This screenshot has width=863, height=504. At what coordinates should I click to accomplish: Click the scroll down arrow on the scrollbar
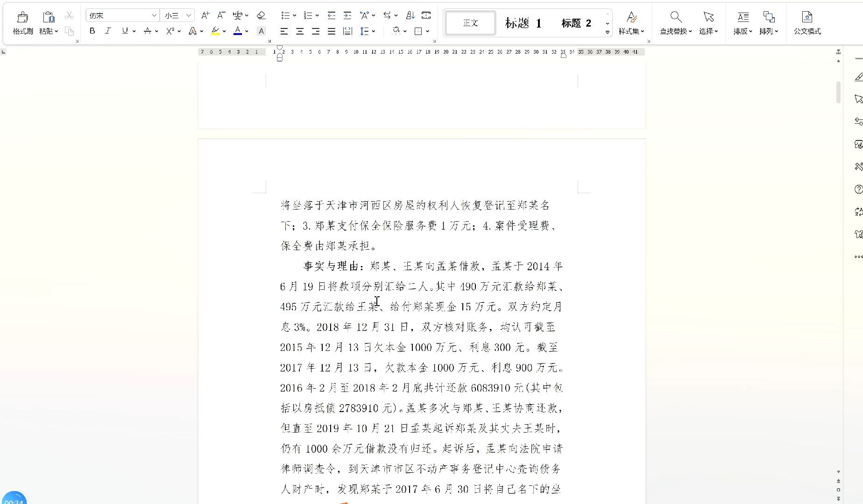[838, 472]
